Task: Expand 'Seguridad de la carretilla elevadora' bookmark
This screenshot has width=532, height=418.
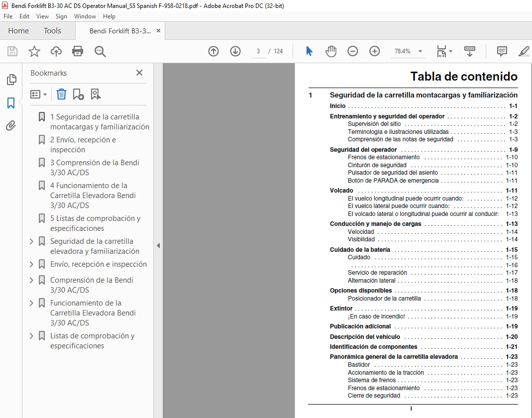Action: point(31,241)
